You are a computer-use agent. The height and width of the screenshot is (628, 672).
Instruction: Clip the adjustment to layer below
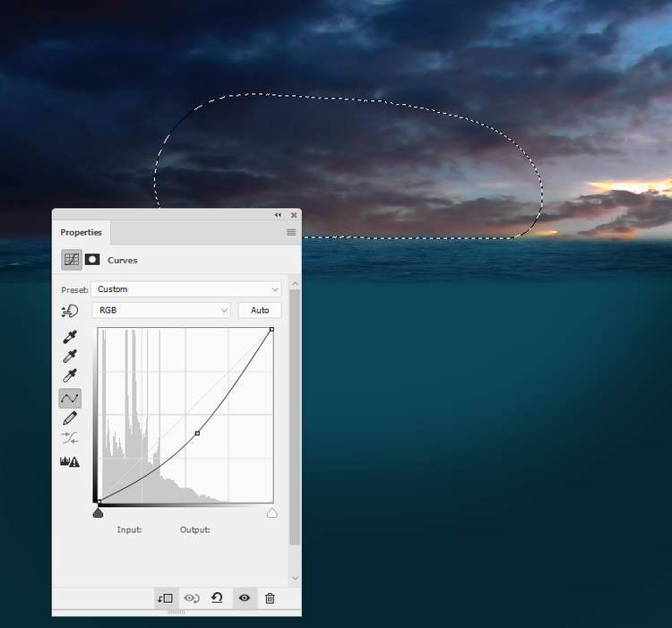[x=166, y=598]
